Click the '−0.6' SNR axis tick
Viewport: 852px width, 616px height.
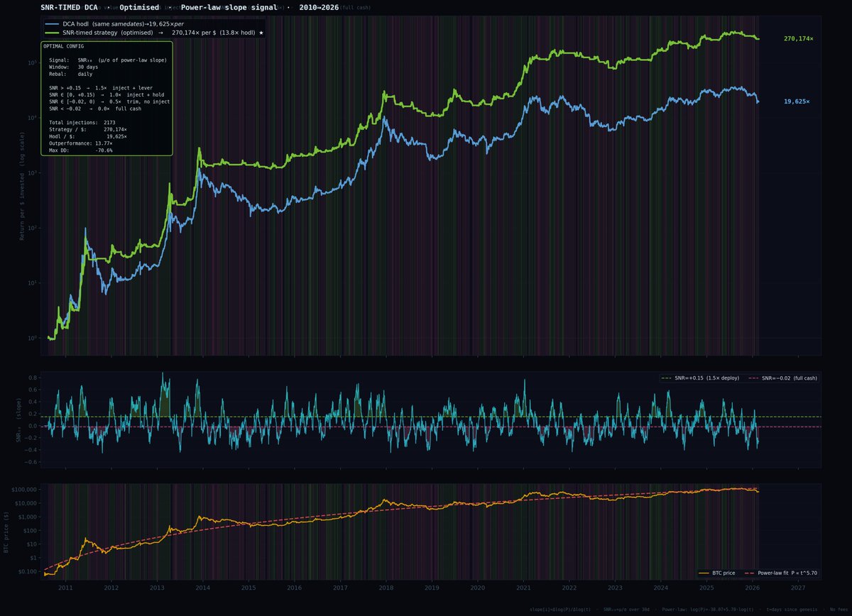tap(32, 462)
